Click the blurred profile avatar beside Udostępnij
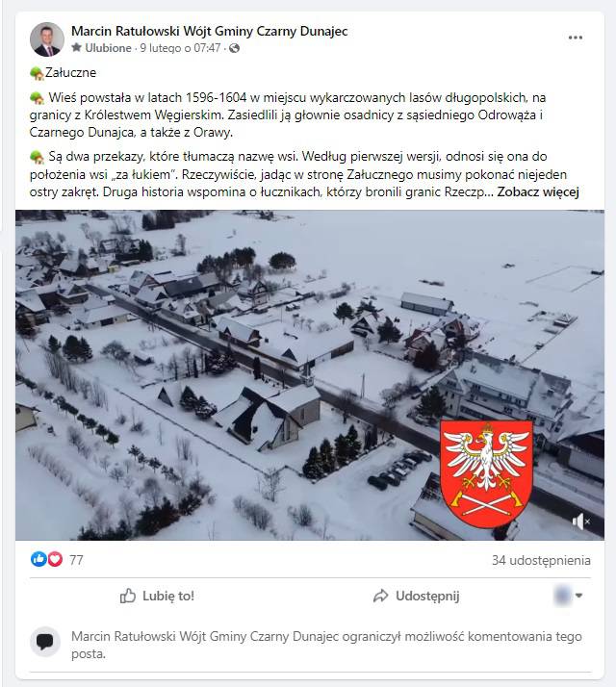Screen dimensions: 616x687 pyautogui.click(x=563, y=596)
